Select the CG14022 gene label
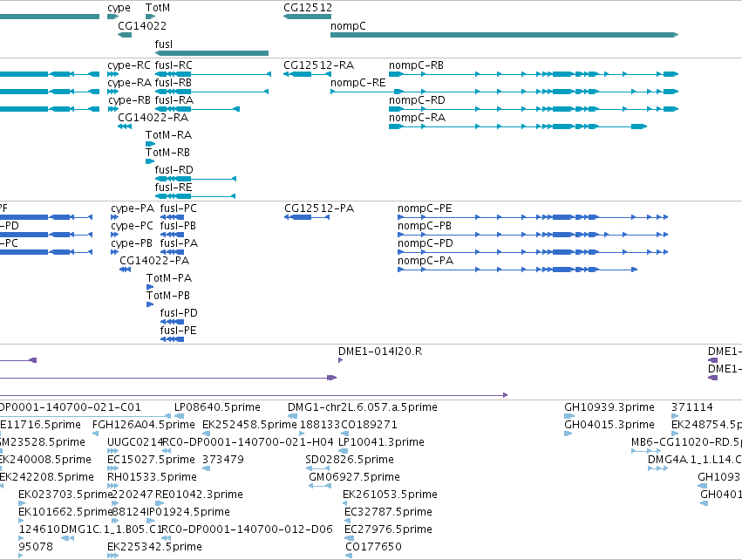The height and width of the screenshot is (560, 742). click(x=142, y=25)
